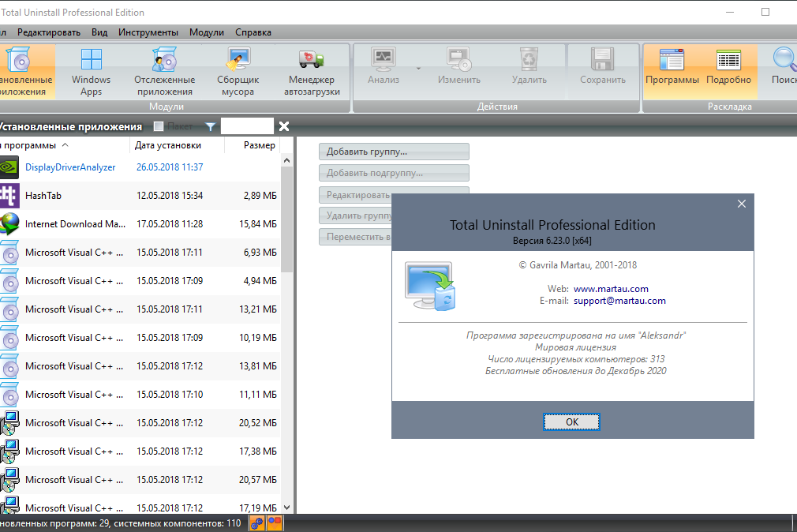Select the HashTab program name

pos(43,196)
